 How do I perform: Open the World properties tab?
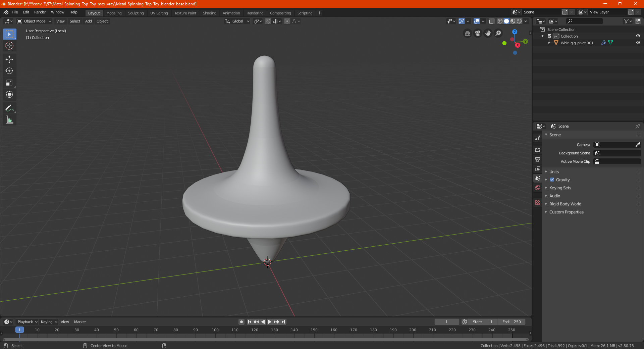tap(538, 188)
